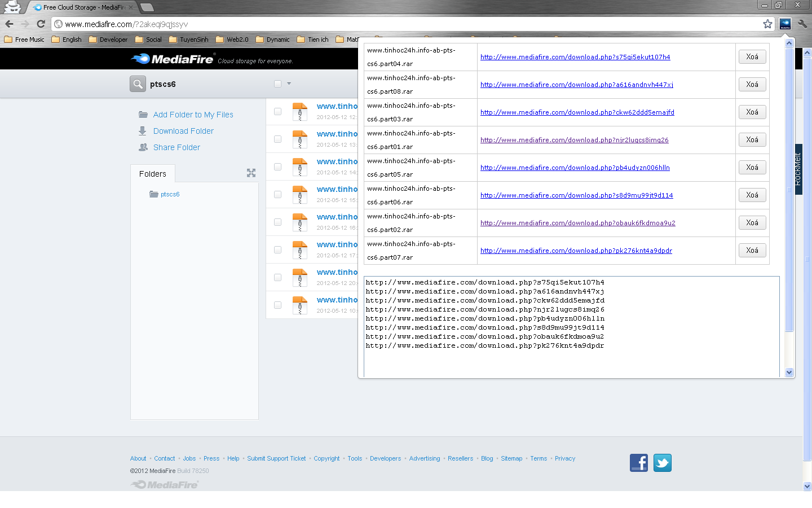Click the archive file icon dated 2012-05-12 10
Image resolution: width=812 pixels, height=508 pixels.
click(300, 305)
